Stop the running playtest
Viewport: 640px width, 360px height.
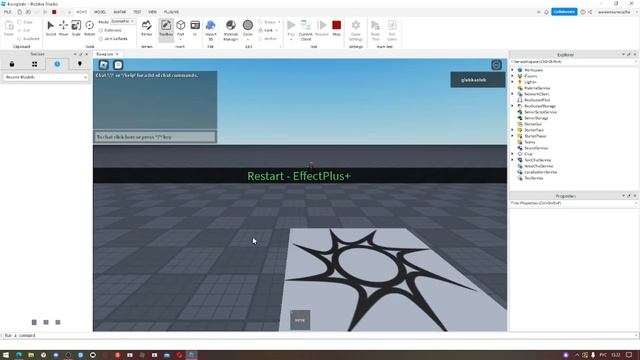point(336,28)
